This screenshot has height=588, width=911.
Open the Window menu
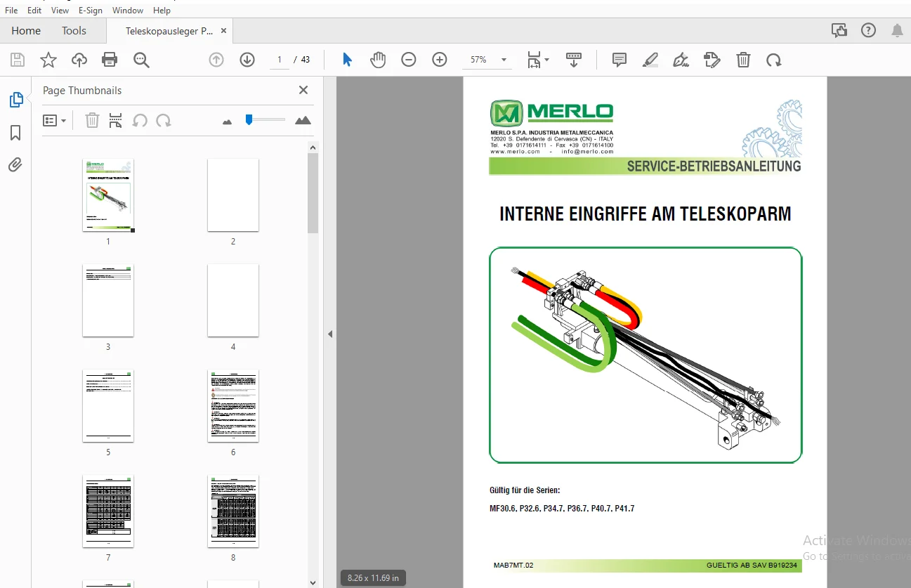coord(128,11)
